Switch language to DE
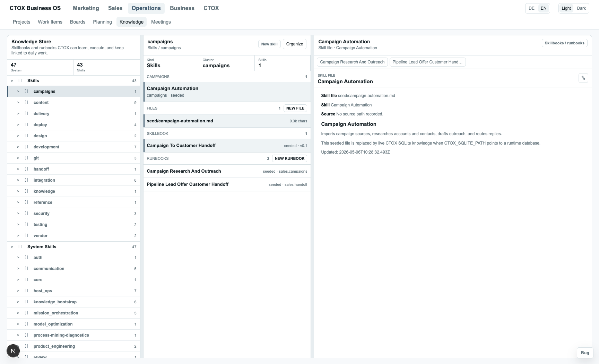The height and width of the screenshot is (364, 599). coord(531,8)
